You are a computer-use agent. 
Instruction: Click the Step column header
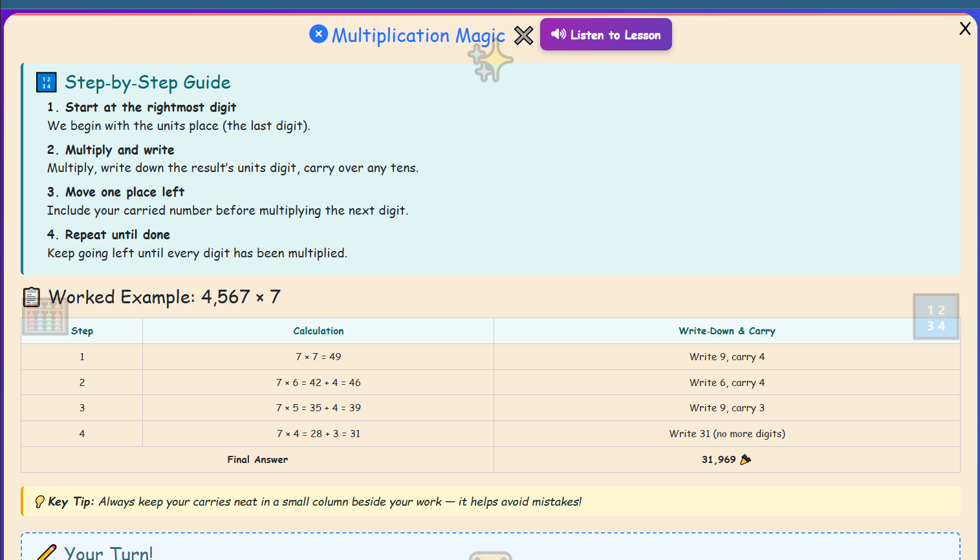(x=82, y=330)
